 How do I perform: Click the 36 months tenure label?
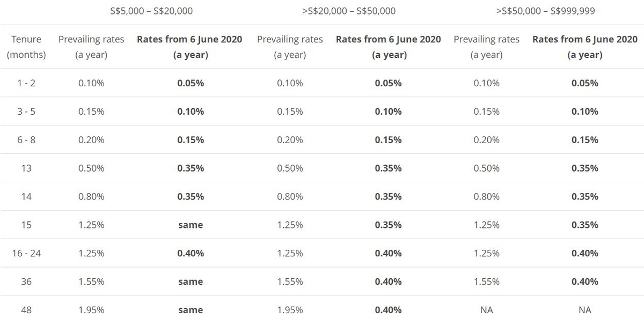click(26, 281)
